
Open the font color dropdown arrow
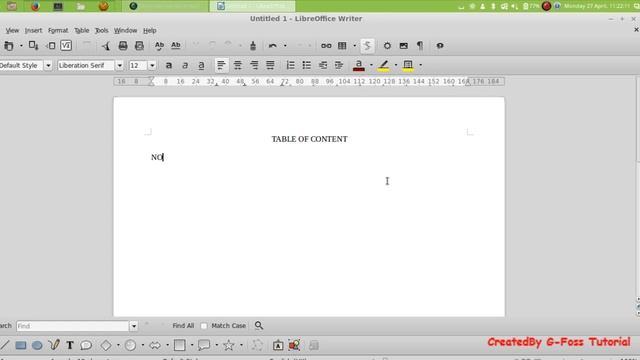point(371,65)
